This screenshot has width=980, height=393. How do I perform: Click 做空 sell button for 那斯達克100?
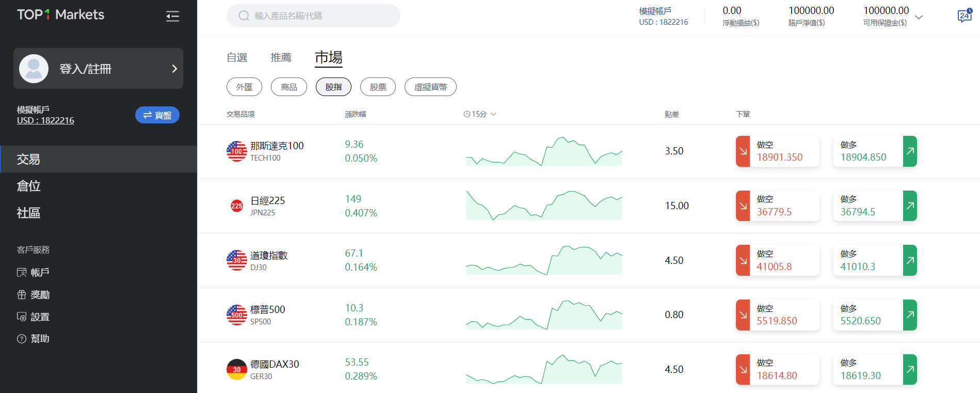click(x=777, y=151)
